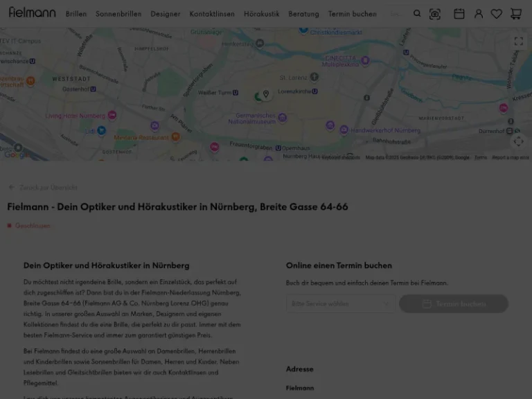Viewport: 532px width, 399px height.
Task: Click the St. Lorenz church map marker
Action: 314,77
